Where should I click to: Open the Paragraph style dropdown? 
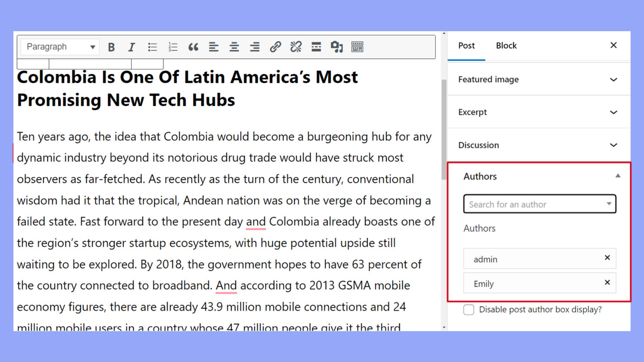point(59,46)
